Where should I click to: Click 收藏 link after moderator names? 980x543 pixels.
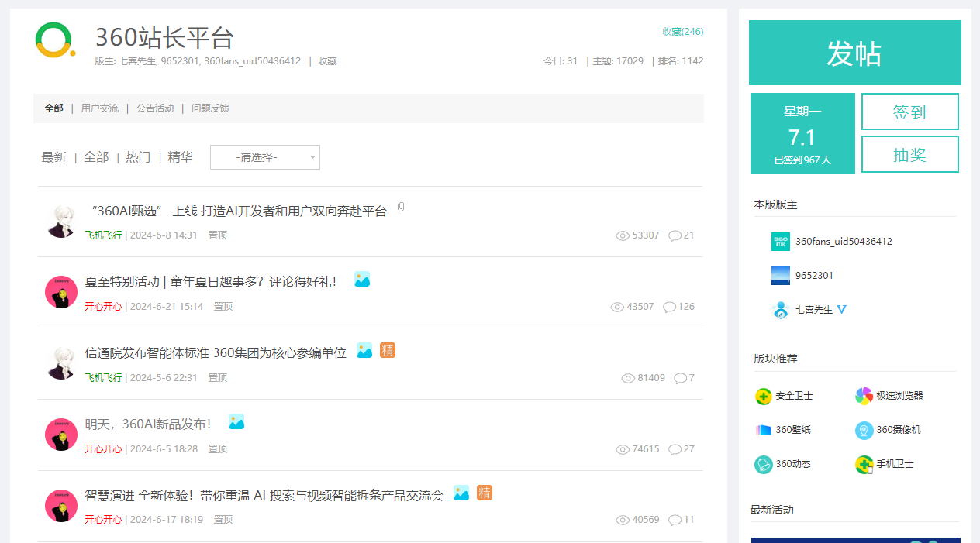(x=327, y=61)
